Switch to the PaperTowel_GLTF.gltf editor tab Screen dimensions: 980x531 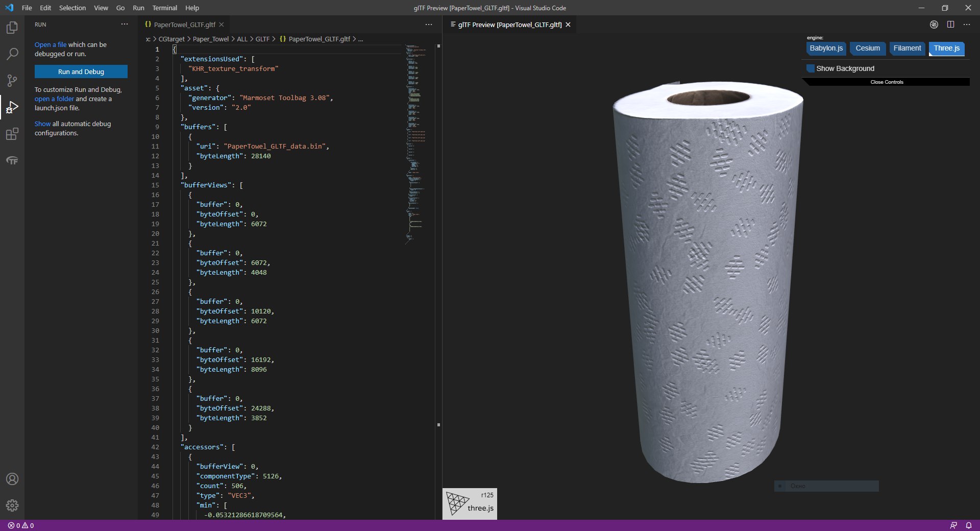[184, 25]
